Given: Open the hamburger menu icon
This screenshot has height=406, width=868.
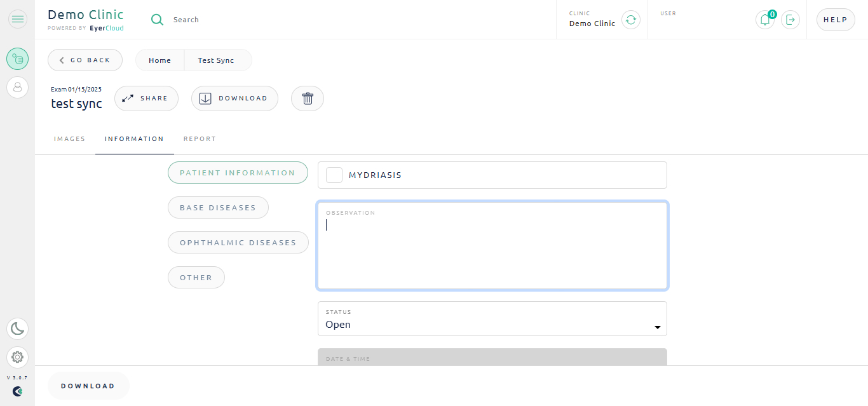Looking at the screenshot, I should click(17, 19).
